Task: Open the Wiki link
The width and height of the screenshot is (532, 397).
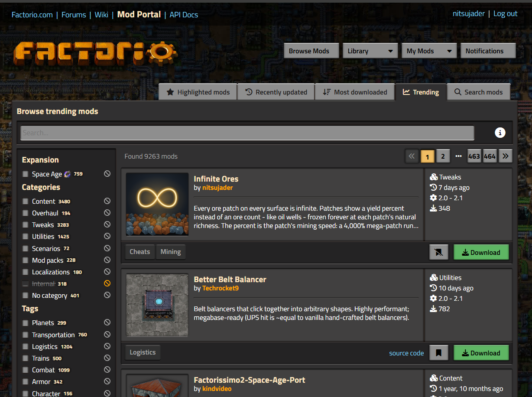Action: pyautogui.click(x=101, y=15)
